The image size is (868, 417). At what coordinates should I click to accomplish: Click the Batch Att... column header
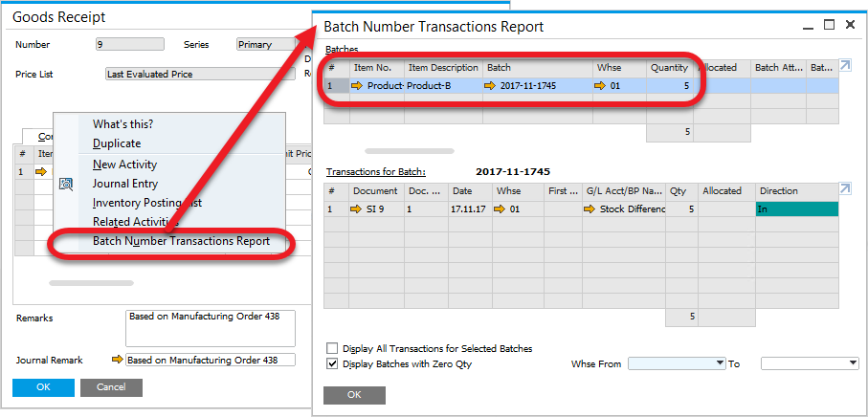point(778,68)
